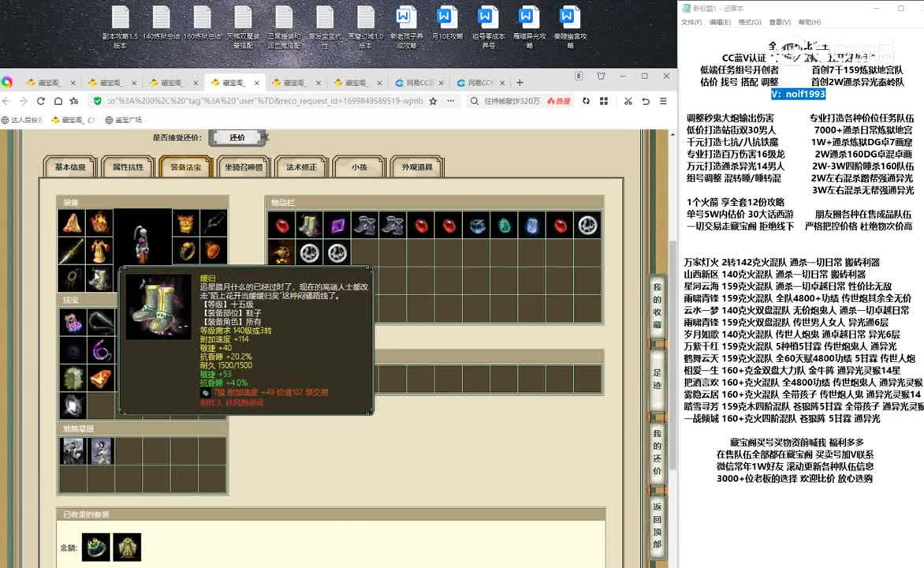Open Notepad 文件(F) menu

point(691,22)
